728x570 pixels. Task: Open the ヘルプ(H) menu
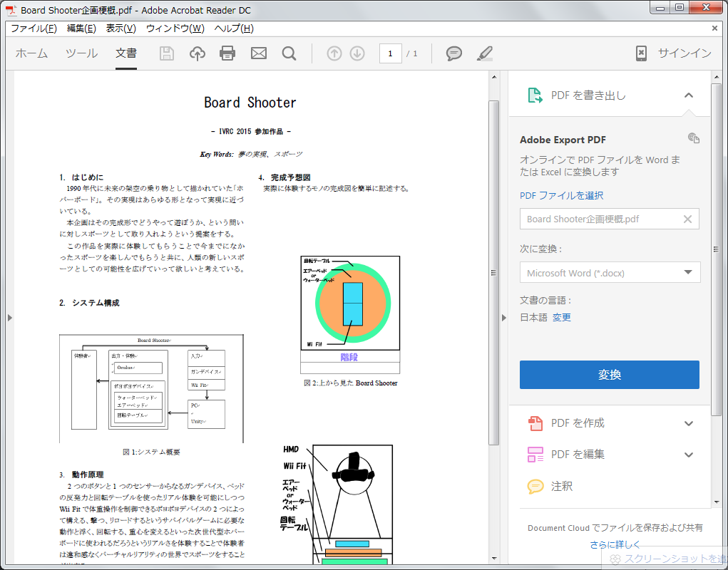pos(234,28)
